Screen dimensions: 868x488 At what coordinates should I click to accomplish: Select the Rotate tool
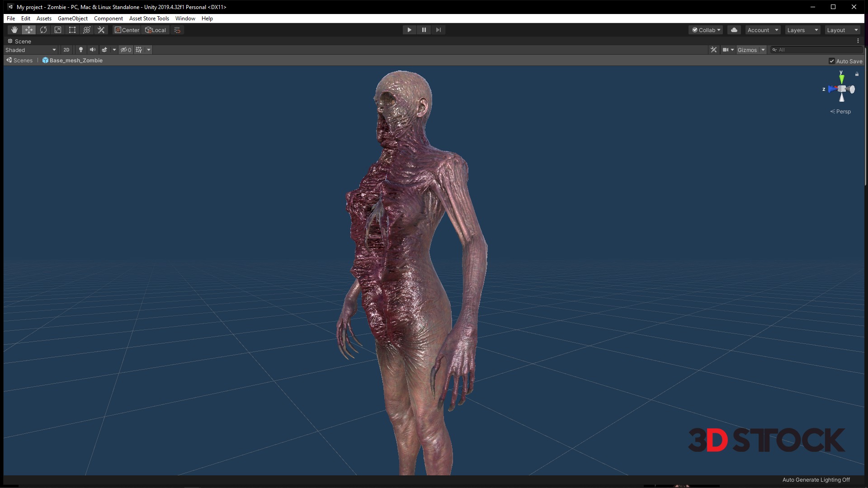coord(43,30)
